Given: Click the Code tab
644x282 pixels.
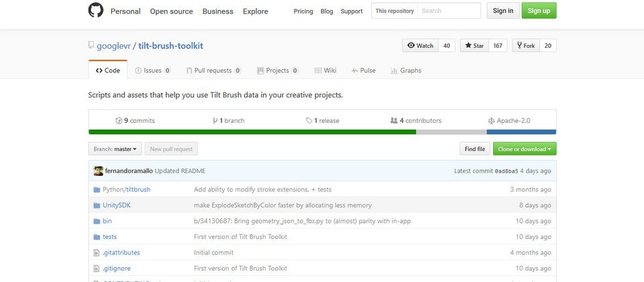Looking at the screenshot, I should pyautogui.click(x=108, y=70).
